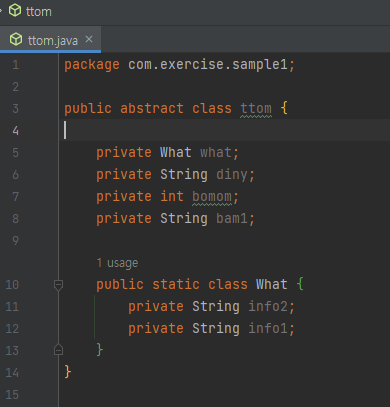The image size is (390, 407).
Task: Click the green closing brace on line 13
Action: [100, 350]
